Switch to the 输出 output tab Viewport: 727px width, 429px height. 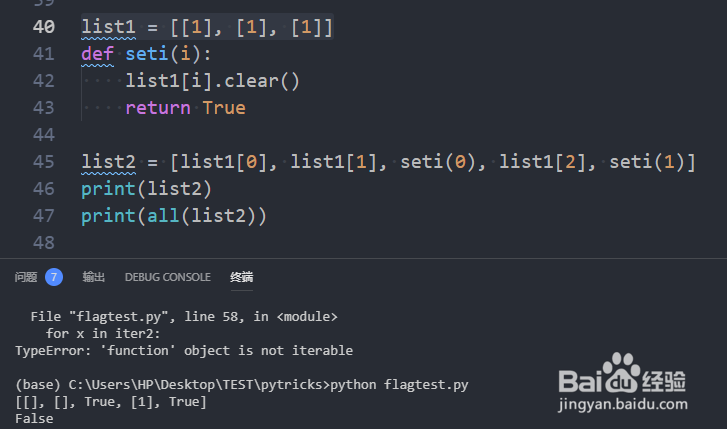click(93, 277)
